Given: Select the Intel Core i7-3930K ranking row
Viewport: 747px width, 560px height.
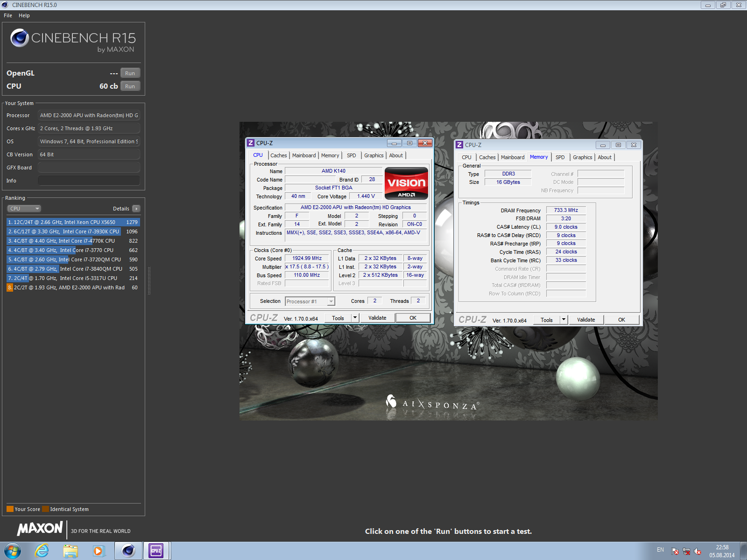Looking at the screenshot, I should (x=73, y=231).
